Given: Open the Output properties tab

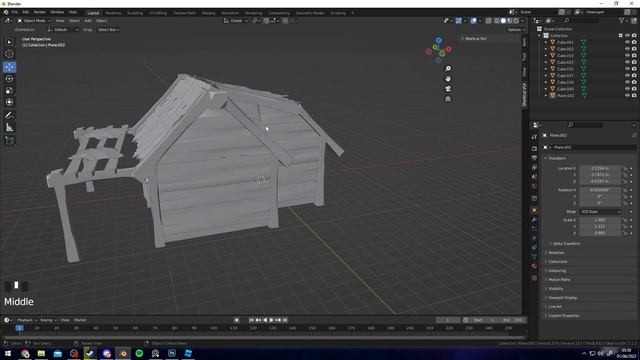Looking at the screenshot, I should click(x=534, y=158).
